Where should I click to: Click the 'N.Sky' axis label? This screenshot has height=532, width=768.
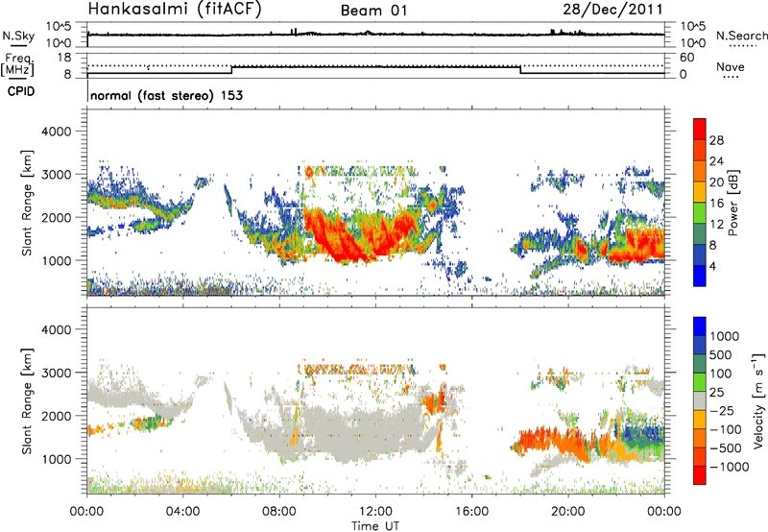click(18, 36)
